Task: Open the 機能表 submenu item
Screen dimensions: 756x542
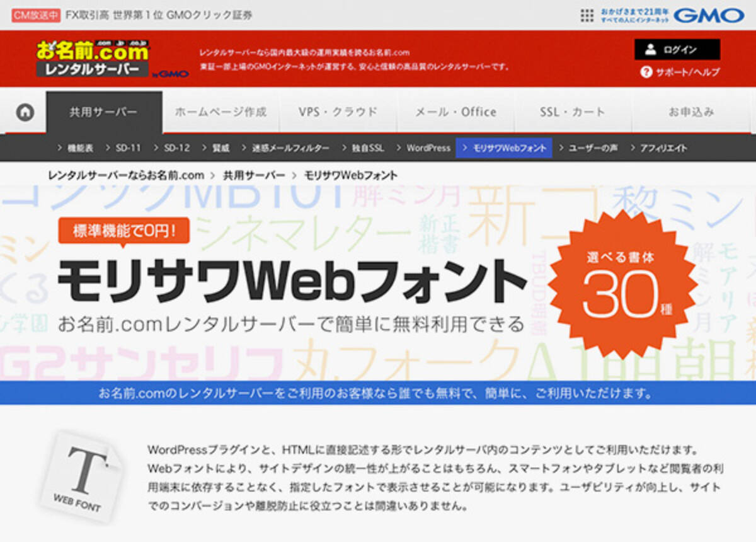Action: pyautogui.click(x=75, y=149)
